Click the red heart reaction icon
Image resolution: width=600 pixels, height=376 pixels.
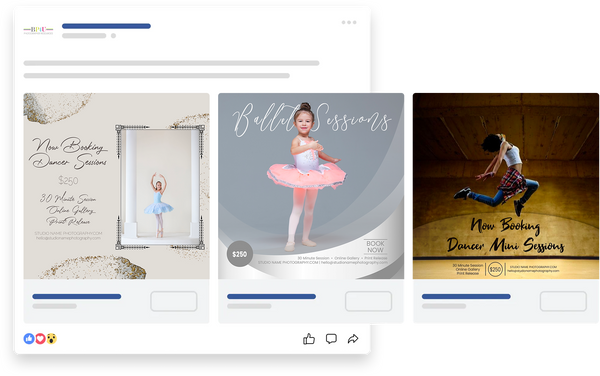click(x=40, y=339)
